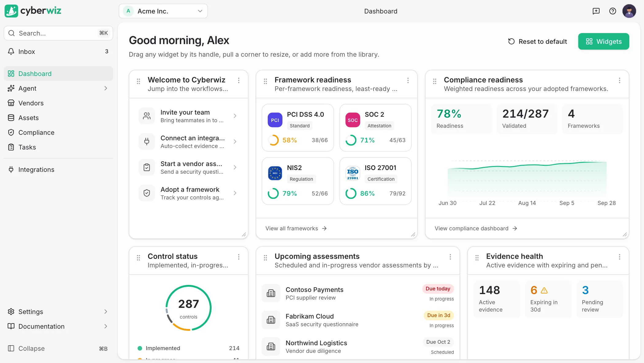Open Assets in the sidebar
The image size is (644, 363).
pyautogui.click(x=58, y=118)
